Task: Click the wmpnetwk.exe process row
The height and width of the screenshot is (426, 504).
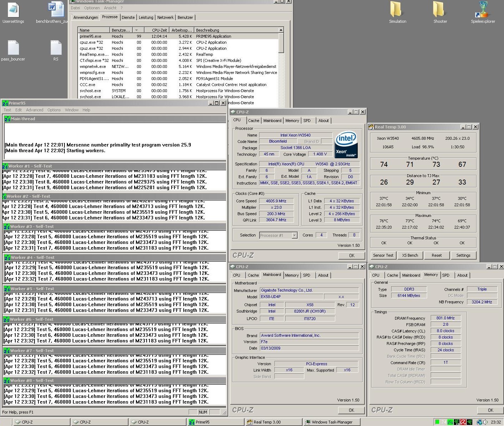Action: (178, 66)
